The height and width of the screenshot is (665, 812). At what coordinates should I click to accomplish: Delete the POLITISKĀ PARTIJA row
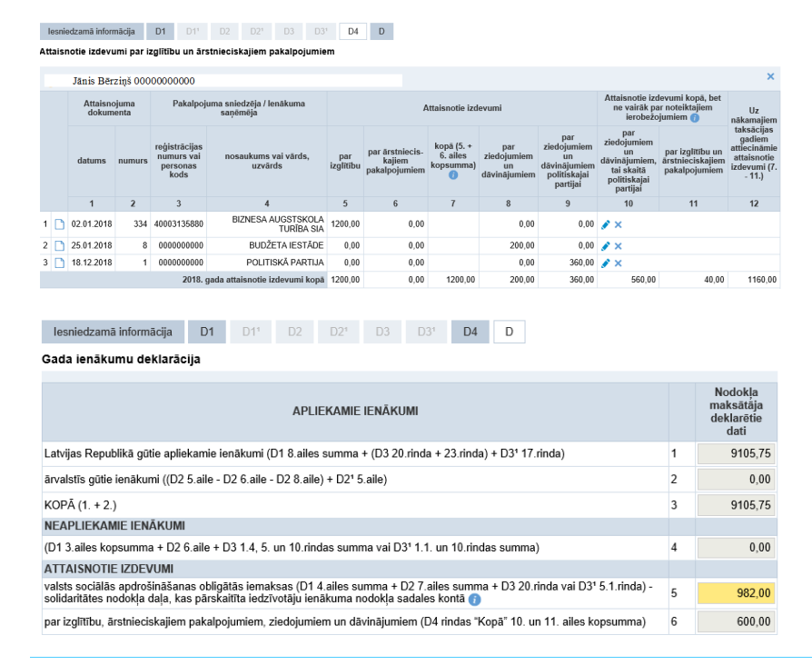pos(618,263)
